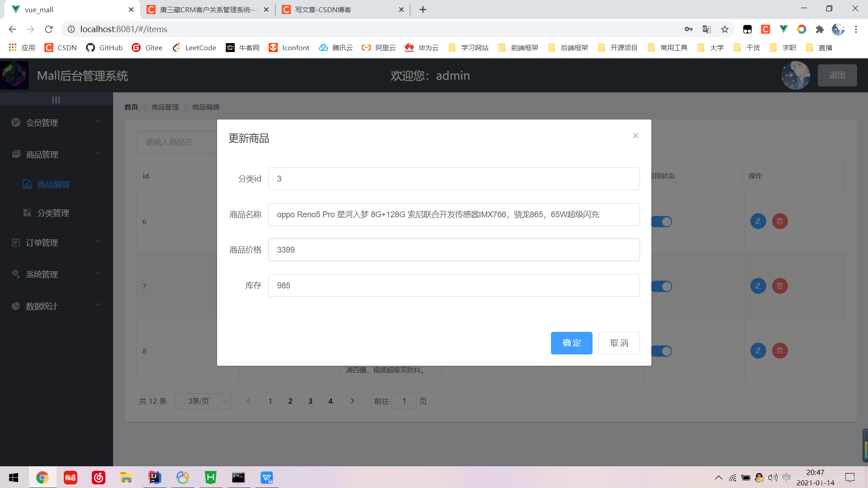This screenshot has width=868, height=488.
Task: Go to page 4
Action: [331, 402]
